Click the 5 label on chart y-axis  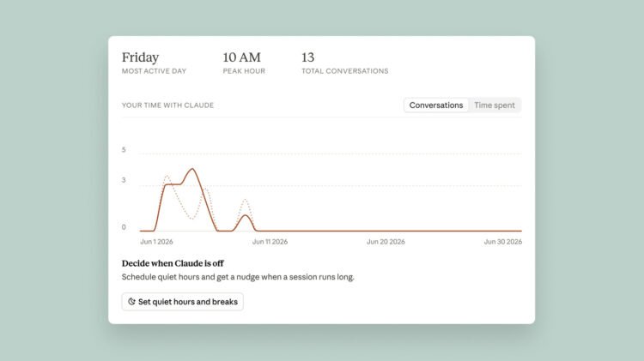pyautogui.click(x=124, y=150)
